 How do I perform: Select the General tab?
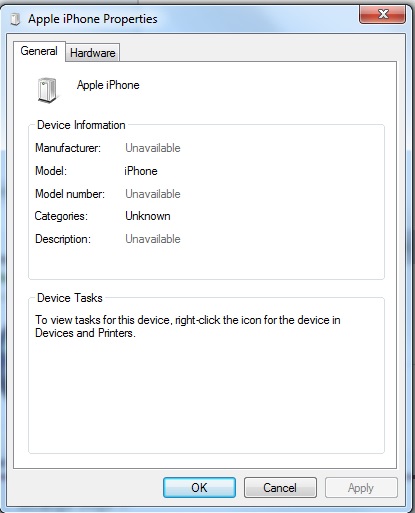pos(39,51)
